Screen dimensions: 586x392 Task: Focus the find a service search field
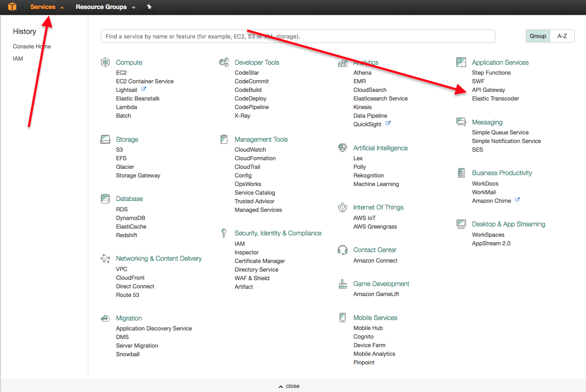click(298, 36)
